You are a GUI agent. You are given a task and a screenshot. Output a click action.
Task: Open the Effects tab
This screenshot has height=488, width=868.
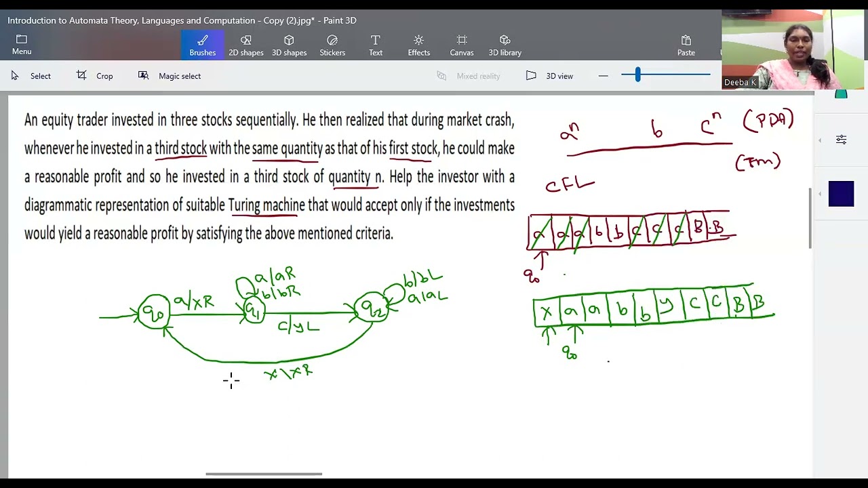[418, 45]
